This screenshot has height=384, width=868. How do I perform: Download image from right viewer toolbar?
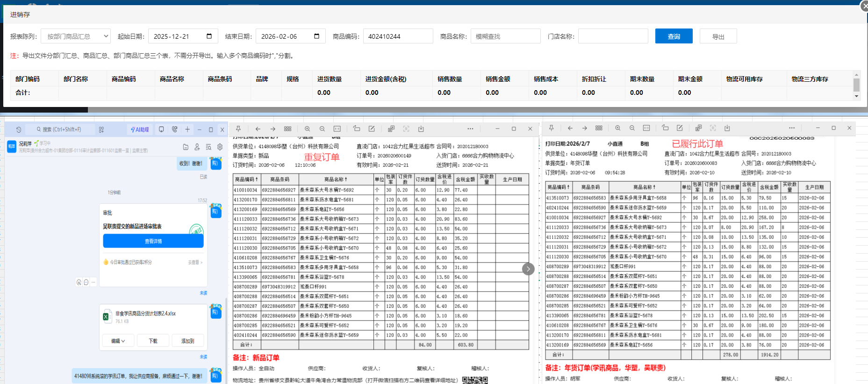click(727, 128)
